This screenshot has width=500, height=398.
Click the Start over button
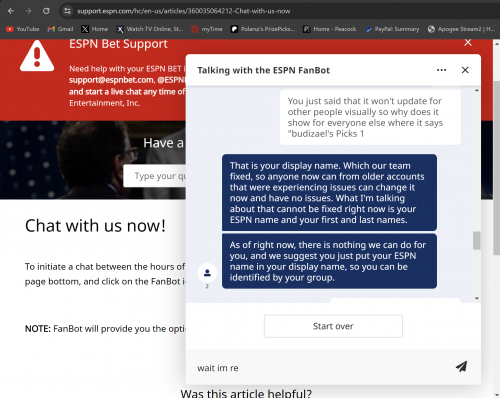(333, 326)
